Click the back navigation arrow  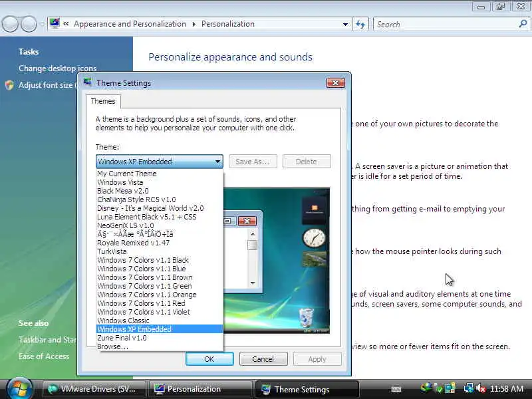pyautogui.click(x=10, y=24)
